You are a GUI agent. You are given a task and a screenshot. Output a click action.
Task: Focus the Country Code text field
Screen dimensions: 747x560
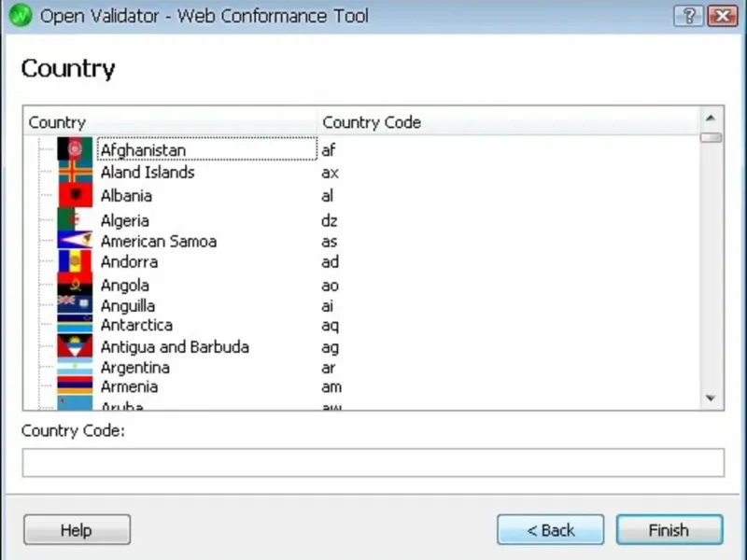click(x=373, y=462)
